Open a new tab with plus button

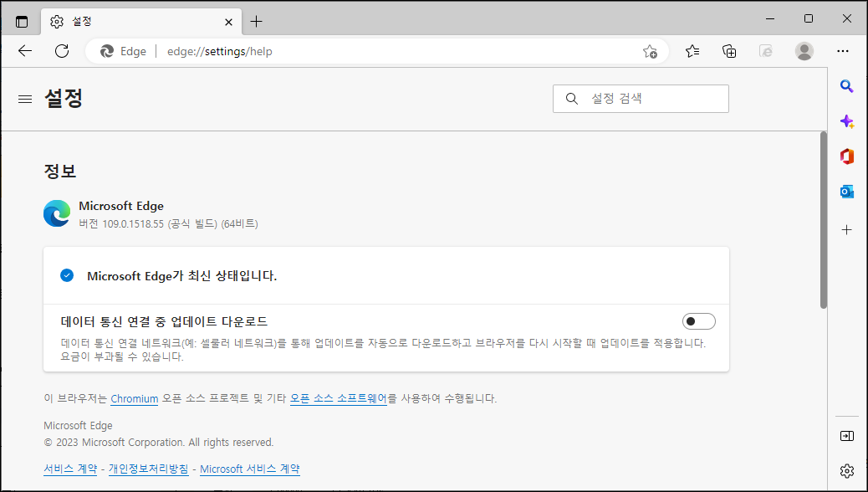(256, 22)
